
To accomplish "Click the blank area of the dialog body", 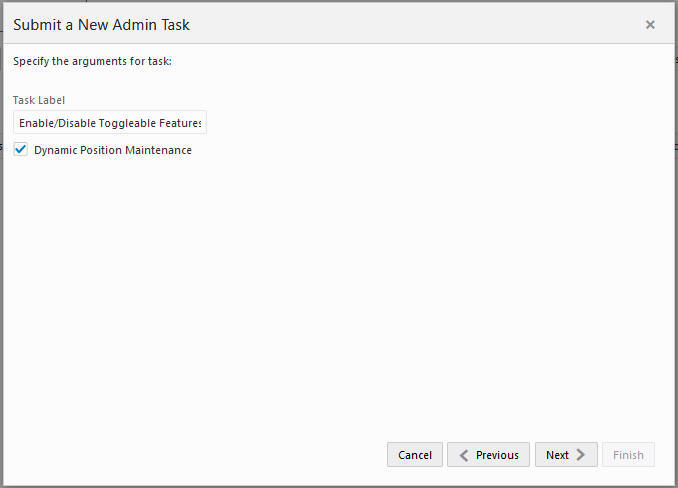I will tap(340, 300).
